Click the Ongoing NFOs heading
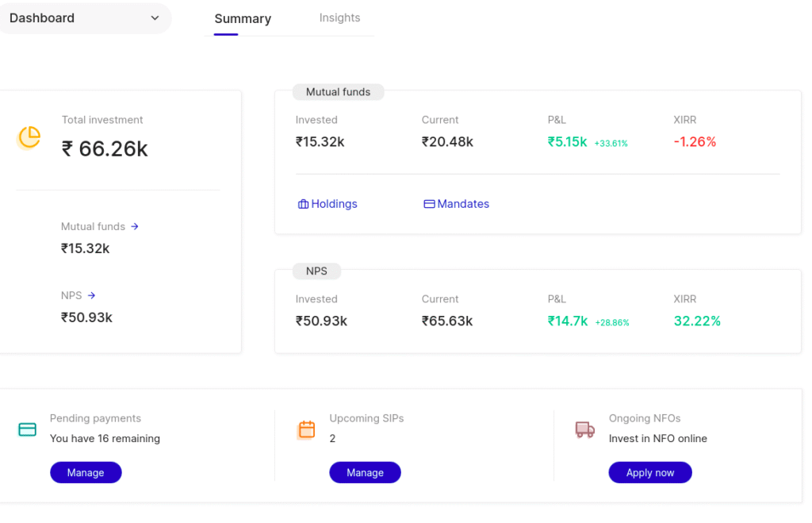812x523 pixels. [645, 418]
